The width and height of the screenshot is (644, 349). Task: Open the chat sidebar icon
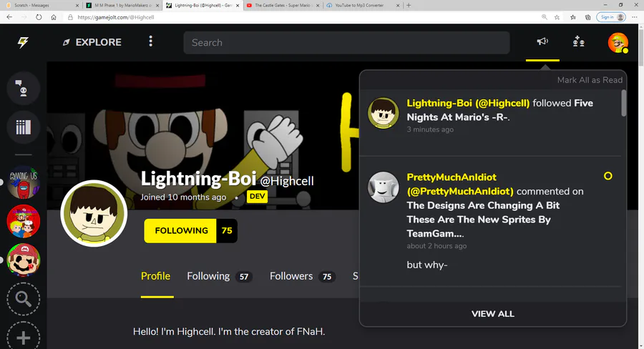(24, 88)
